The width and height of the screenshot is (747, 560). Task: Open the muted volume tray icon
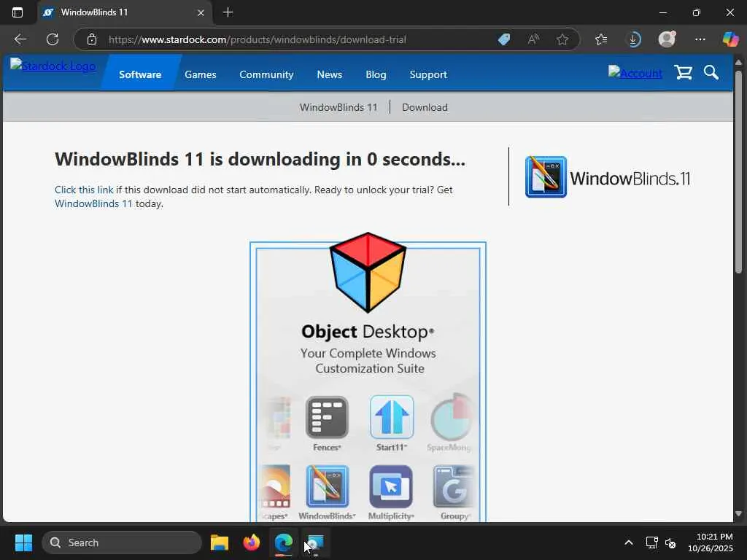click(671, 542)
